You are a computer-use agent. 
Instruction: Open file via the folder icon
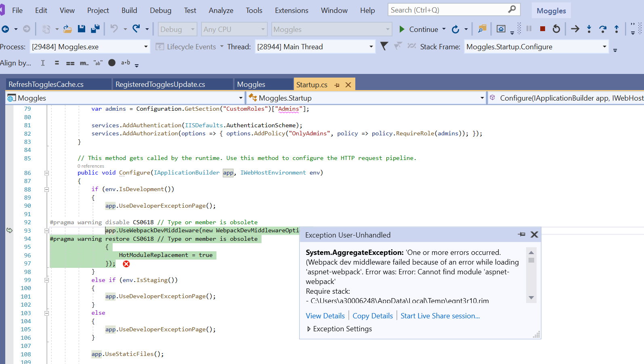(67, 29)
